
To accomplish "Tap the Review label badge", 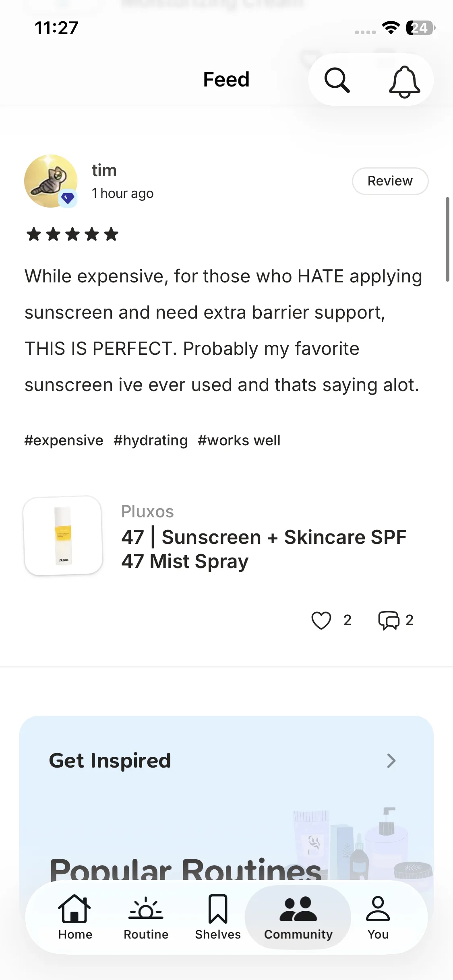I will pos(390,181).
